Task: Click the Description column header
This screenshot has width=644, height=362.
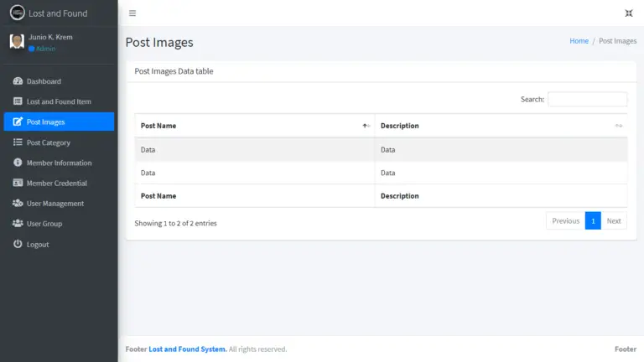Action: pyautogui.click(x=501, y=126)
